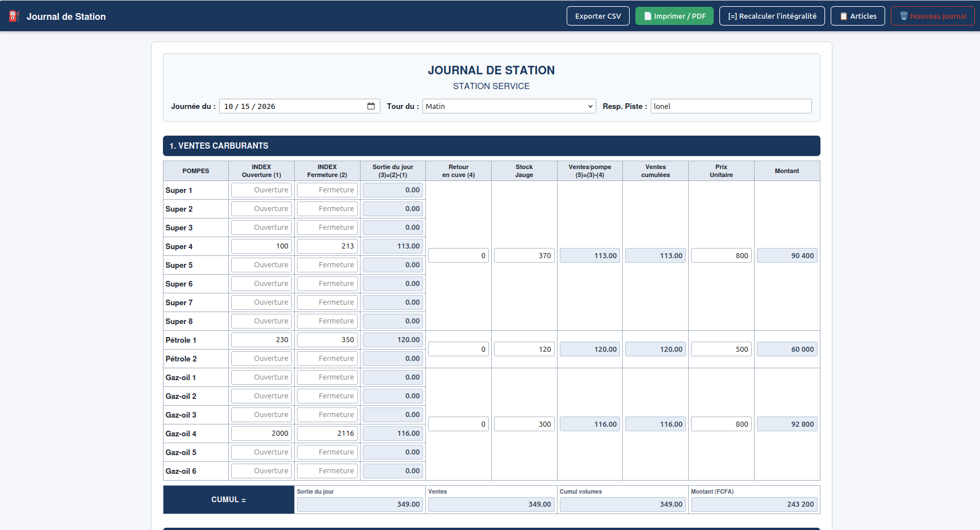
Task: Click Super Retour en cuve field
Action: point(458,256)
